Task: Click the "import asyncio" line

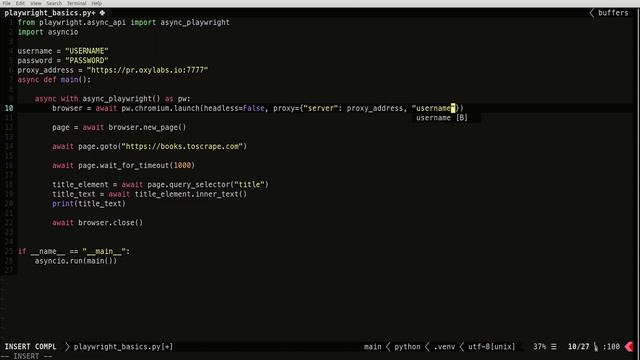Action: 48,32
